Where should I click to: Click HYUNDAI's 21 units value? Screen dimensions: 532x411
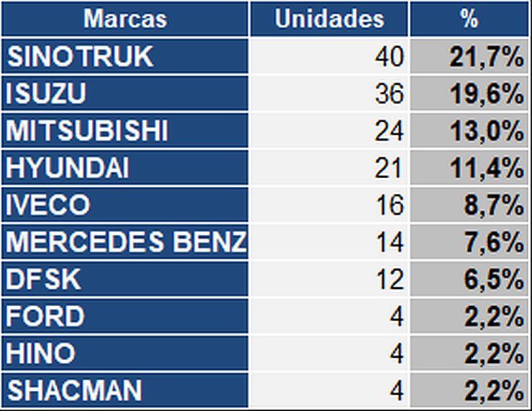click(x=389, y=169)
